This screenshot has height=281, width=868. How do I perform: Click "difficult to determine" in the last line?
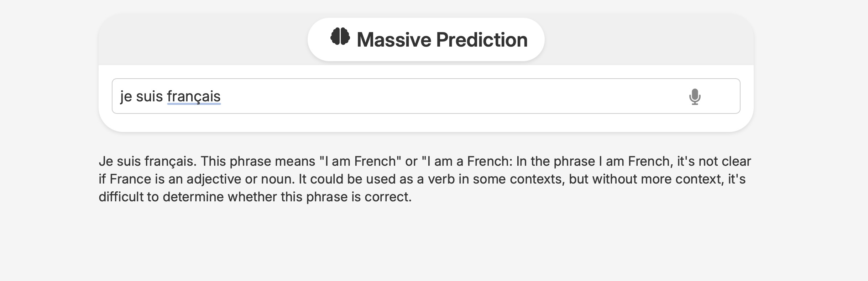(161, 197)
